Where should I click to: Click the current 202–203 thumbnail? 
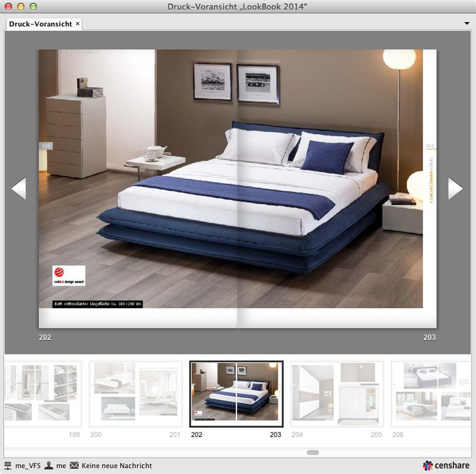tap(236, 394)
